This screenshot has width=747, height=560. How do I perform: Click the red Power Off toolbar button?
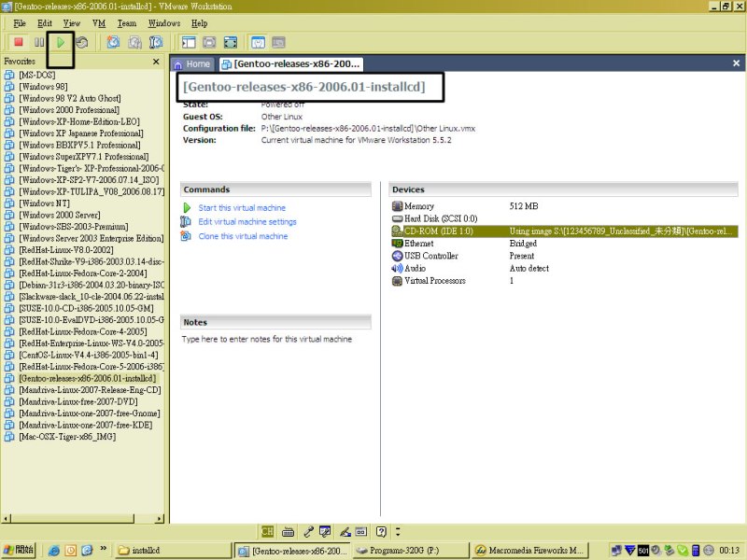[19, 42]
